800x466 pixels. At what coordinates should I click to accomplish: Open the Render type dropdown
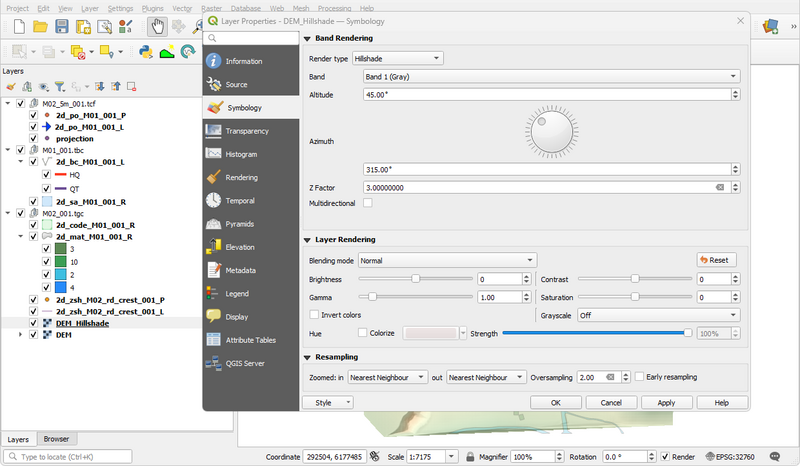(397, 58)
